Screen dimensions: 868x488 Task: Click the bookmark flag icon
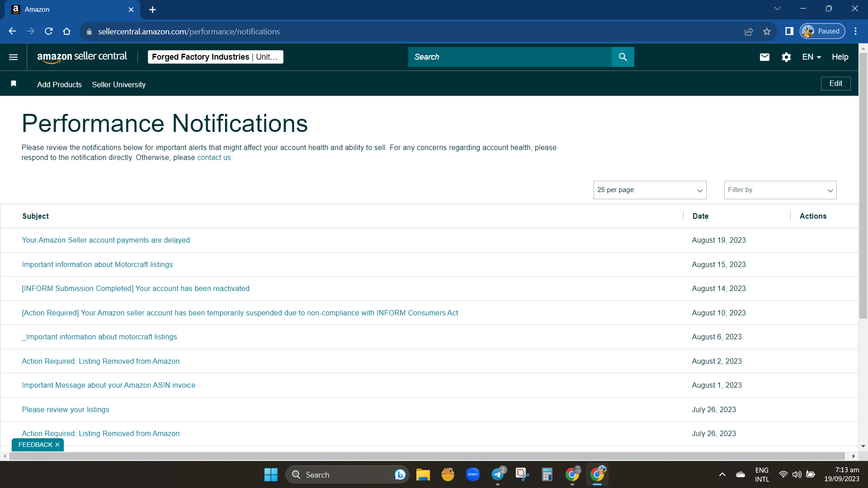click(x=14, y=84)
